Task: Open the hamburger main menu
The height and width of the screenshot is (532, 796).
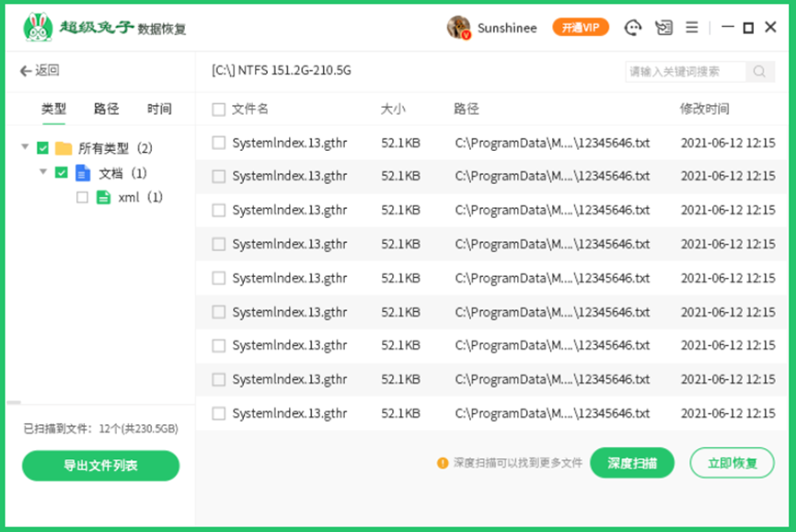Action: [x=691, y=28]
